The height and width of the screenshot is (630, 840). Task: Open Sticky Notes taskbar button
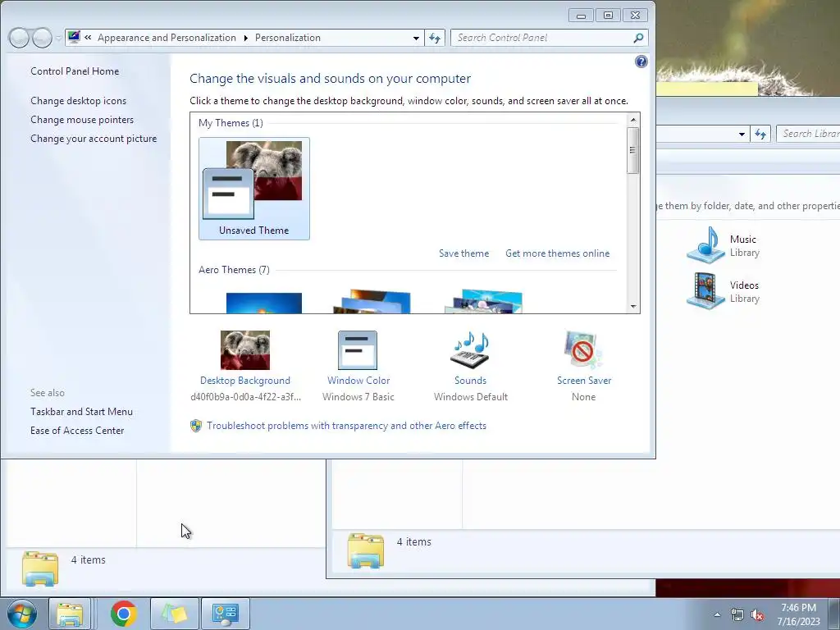pyautogui.click(x=175, y=614)
